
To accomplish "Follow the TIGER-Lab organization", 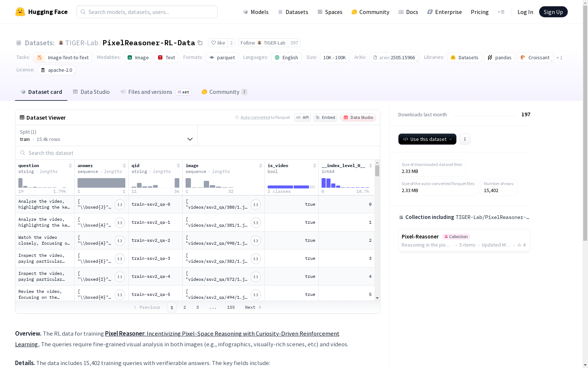I will coord(263,43).
